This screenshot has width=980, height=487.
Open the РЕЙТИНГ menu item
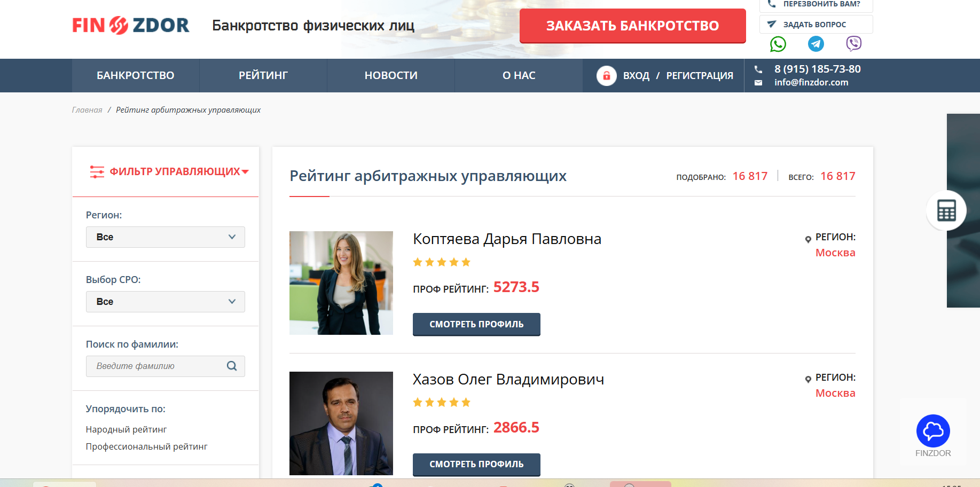tap(263, 75)
